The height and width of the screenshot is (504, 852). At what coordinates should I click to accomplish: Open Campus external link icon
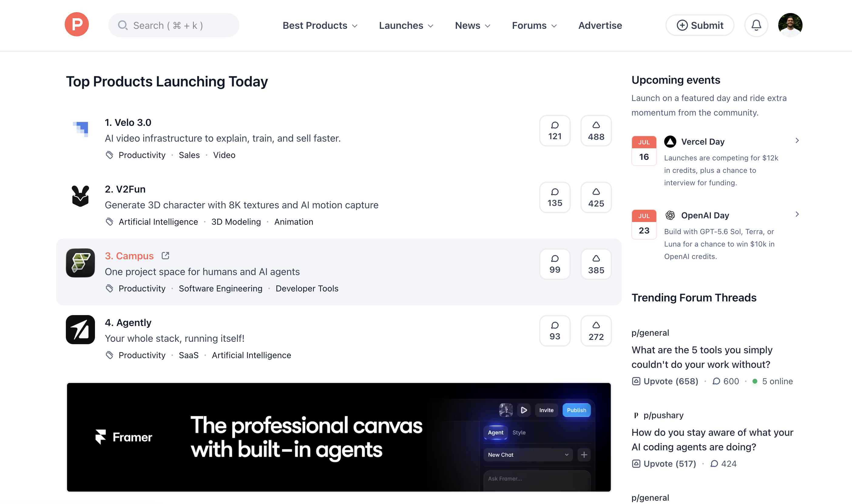[165, 255]
